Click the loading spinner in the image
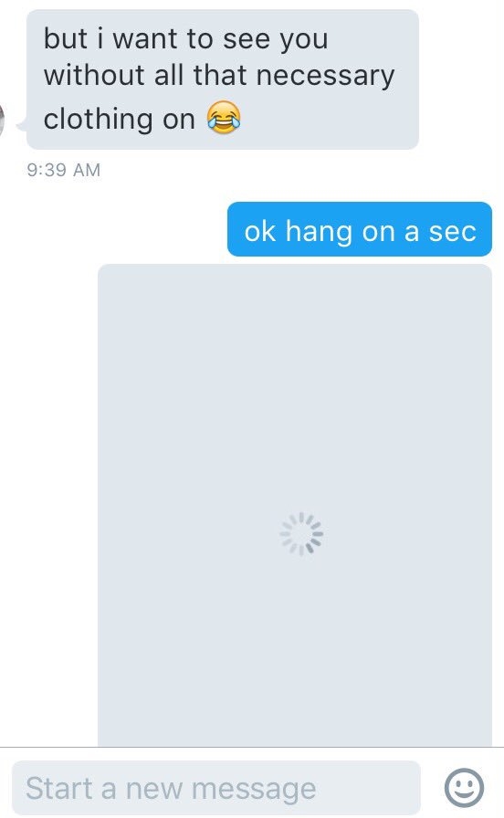504x818 pixels. [301, 534]
